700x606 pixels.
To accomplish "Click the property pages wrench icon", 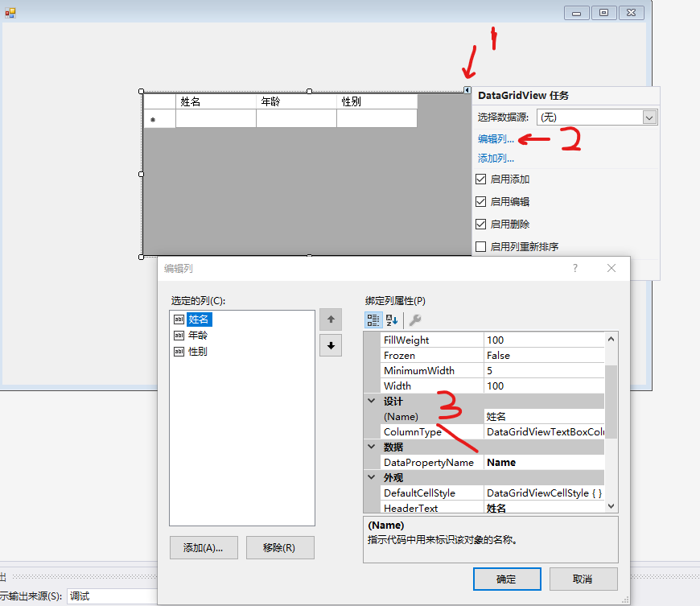I will tap(414, 319).
